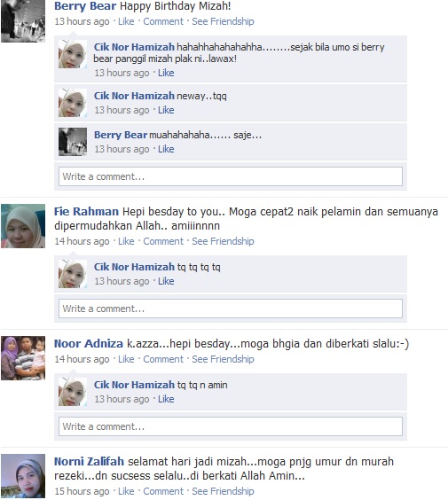This screenshot has width=448, height=500.
Task: Like Berry Bear's Happy Birthday post
Action: pos(126,21)
